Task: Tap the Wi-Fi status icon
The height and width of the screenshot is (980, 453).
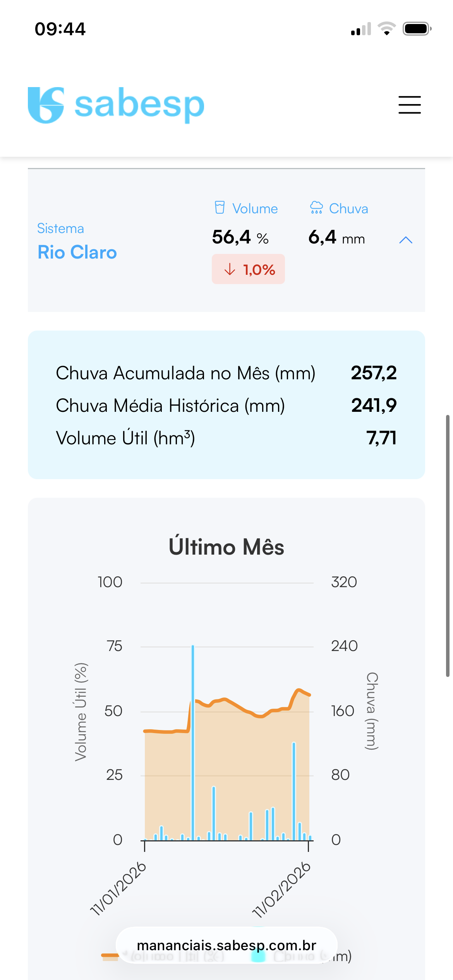Action: [386, 29]
